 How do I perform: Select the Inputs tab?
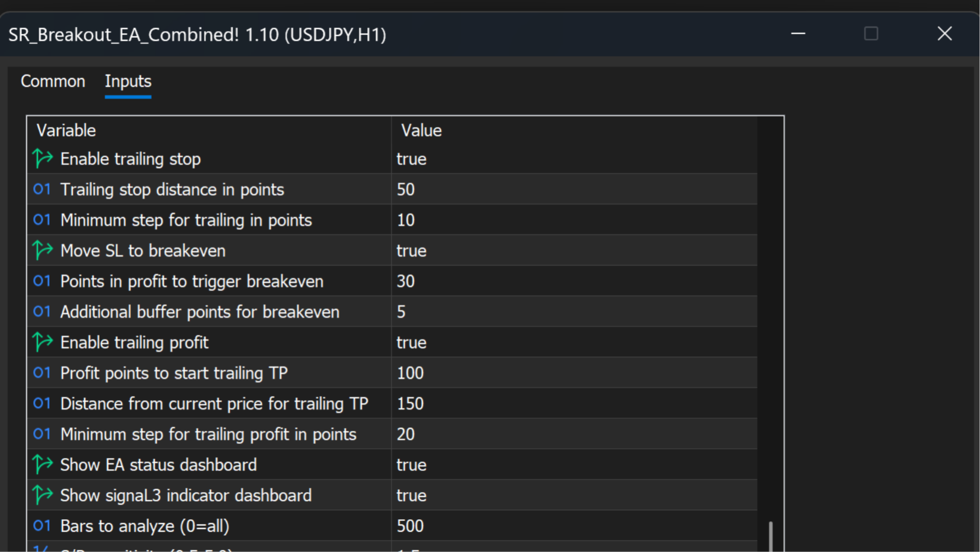128,81
